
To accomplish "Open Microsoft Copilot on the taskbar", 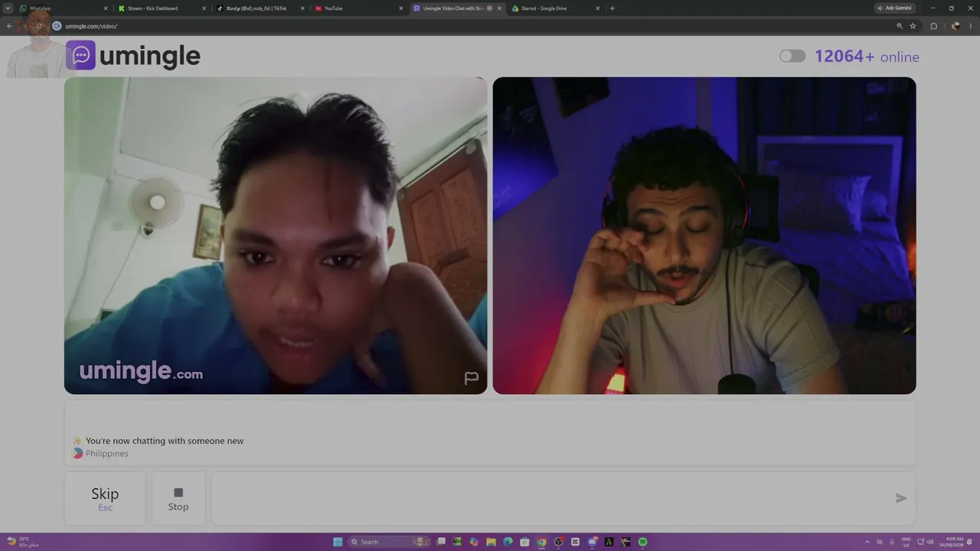I will (x=474, y=542).
